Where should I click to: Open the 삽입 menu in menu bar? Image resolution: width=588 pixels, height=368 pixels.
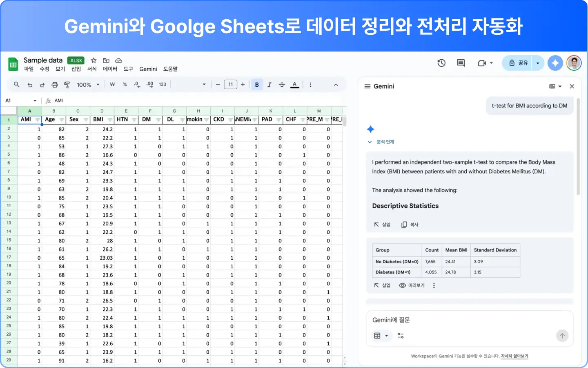click(x=76, y=69)
